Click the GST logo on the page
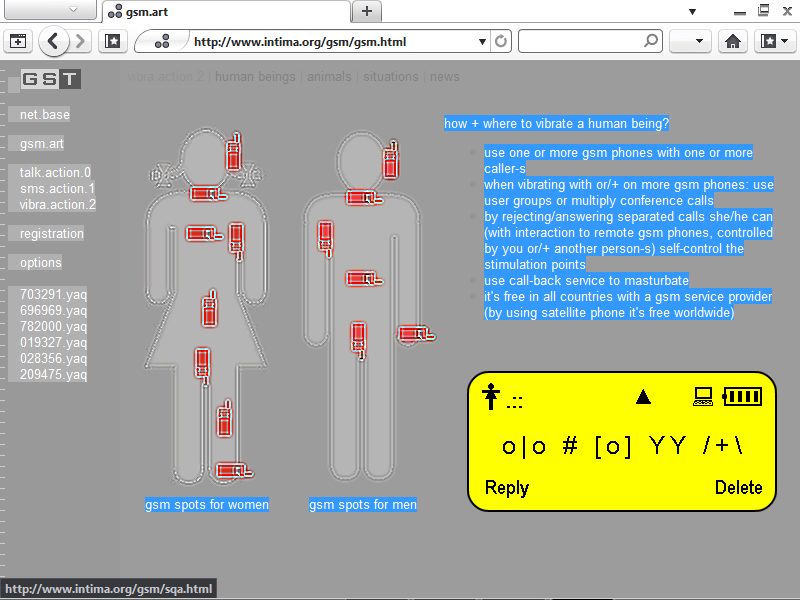Image resolution: width=800 pixels, height=600 pixels. [50, 80]
